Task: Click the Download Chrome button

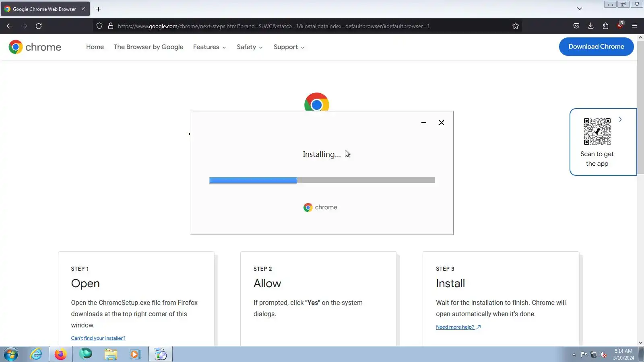Action: click(x=597, y=47)
